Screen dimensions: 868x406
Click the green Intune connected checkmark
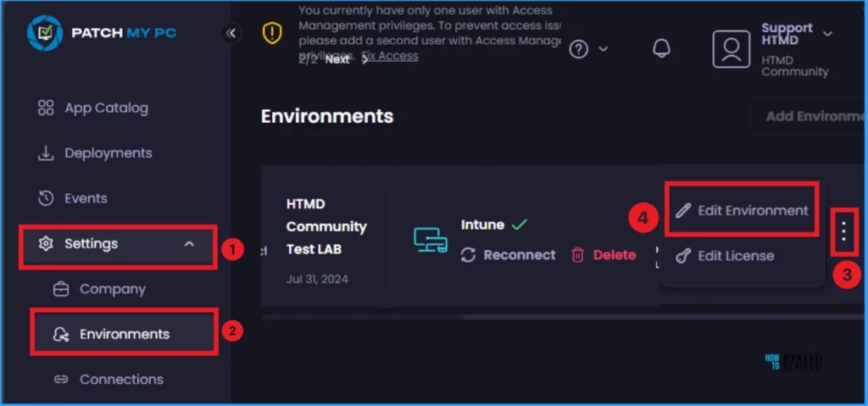[520, 225]
